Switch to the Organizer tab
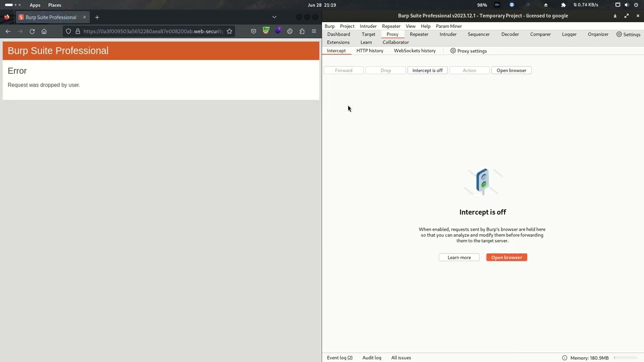 [598, 34]
